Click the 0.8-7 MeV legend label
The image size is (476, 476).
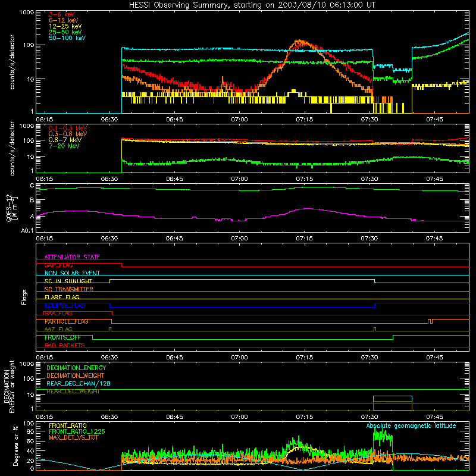pos(65,140)
